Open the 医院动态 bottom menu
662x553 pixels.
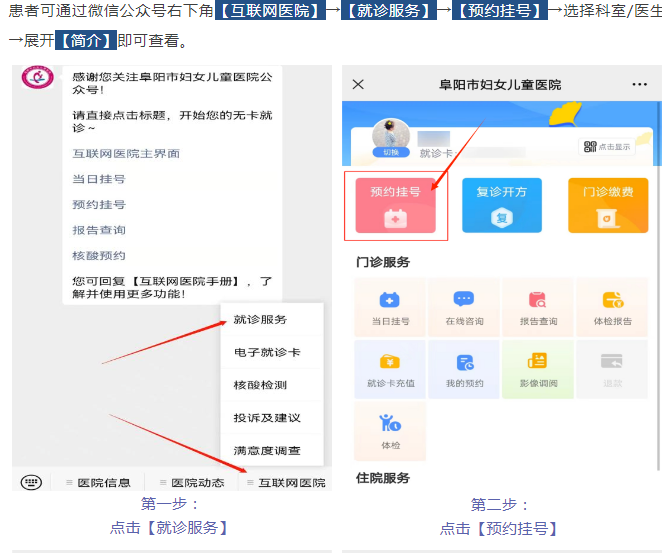(x=192, y=483)
